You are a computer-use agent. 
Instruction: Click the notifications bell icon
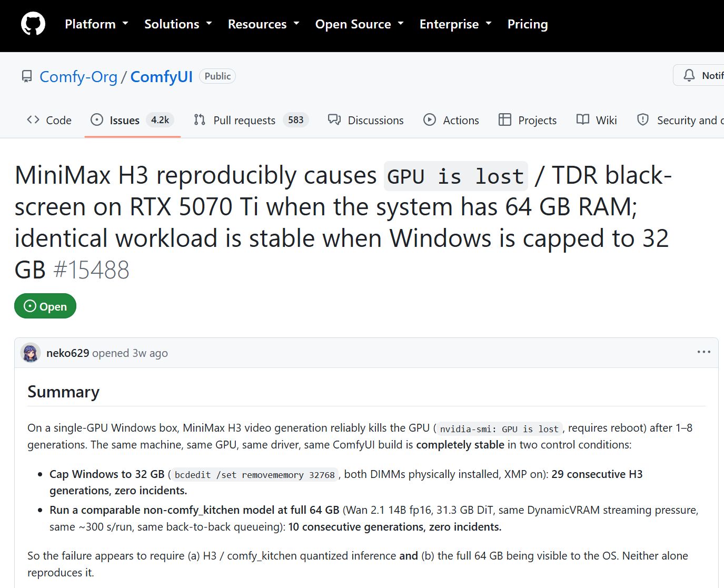click(689, 76)
